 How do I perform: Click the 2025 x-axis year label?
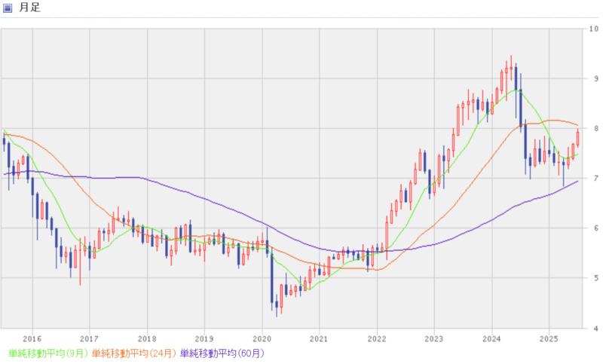(x=549, y=339)
